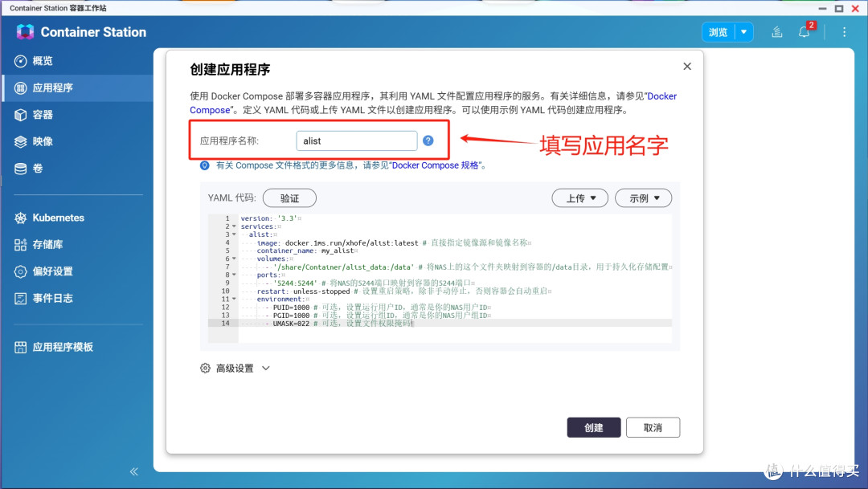
Task: Click the Advanced Settings gear icon
Action: 205,369
